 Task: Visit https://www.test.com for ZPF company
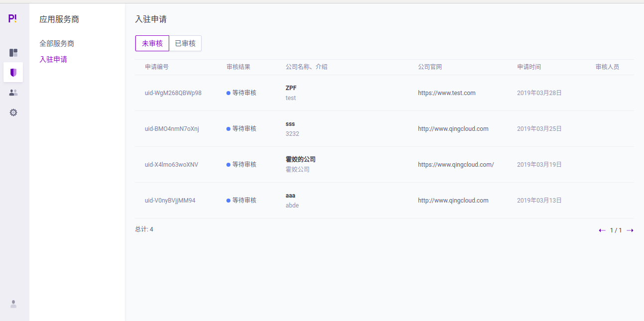(447, 93)
